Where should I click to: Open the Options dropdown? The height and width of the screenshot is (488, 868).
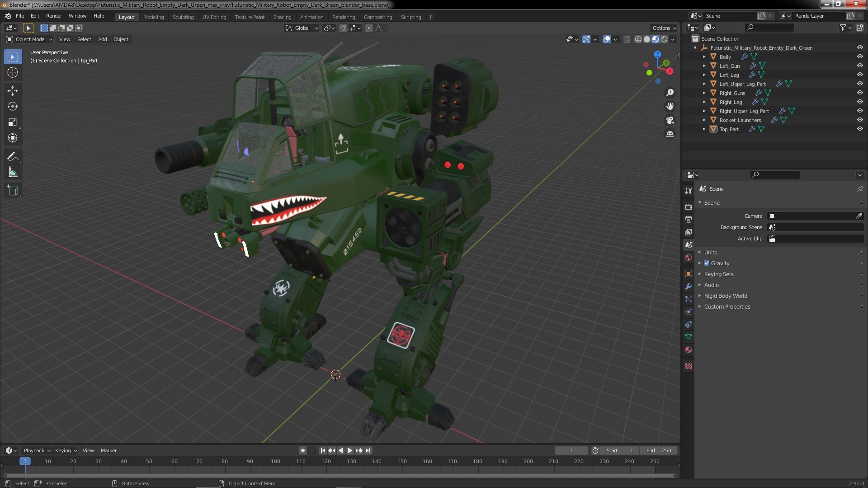pos(664,28)
